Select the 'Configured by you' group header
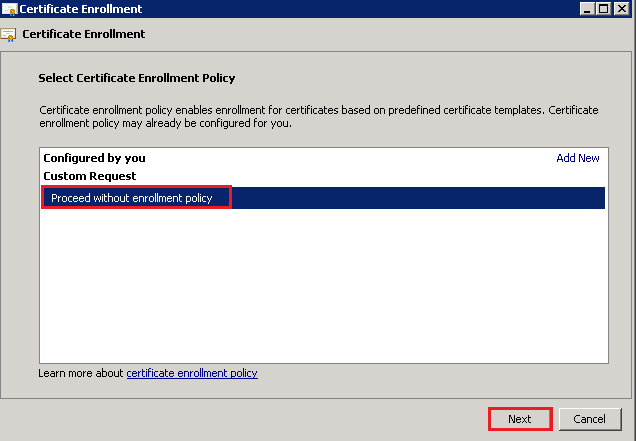This screenshot has height=441, width=636. 94,158
